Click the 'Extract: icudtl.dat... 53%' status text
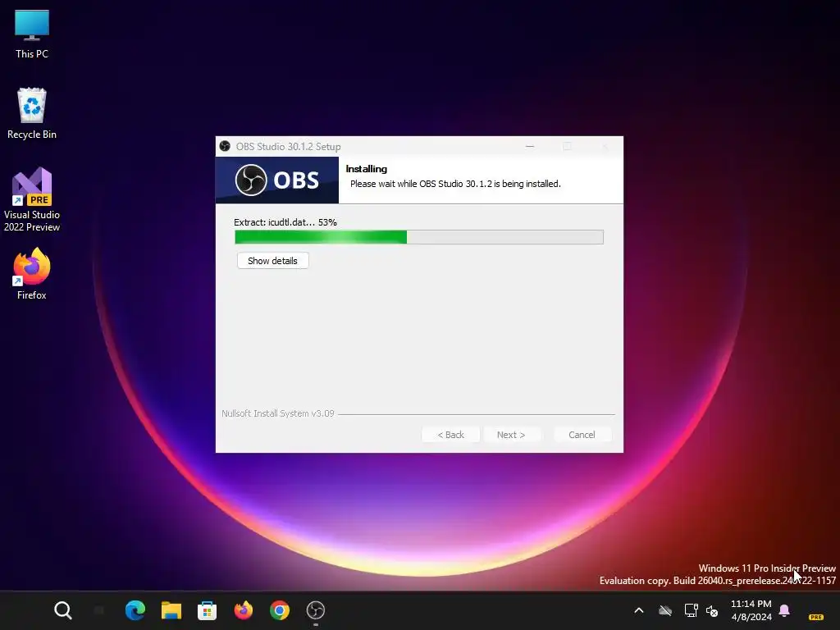 (x=285, y=222)
